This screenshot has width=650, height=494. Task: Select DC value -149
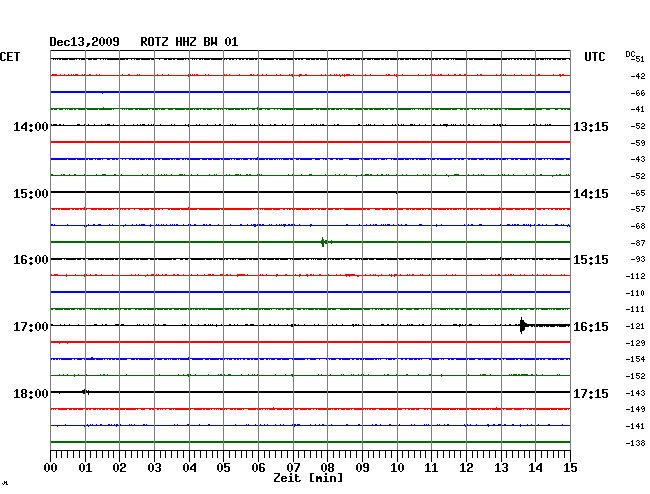click(x=635, y=409)
